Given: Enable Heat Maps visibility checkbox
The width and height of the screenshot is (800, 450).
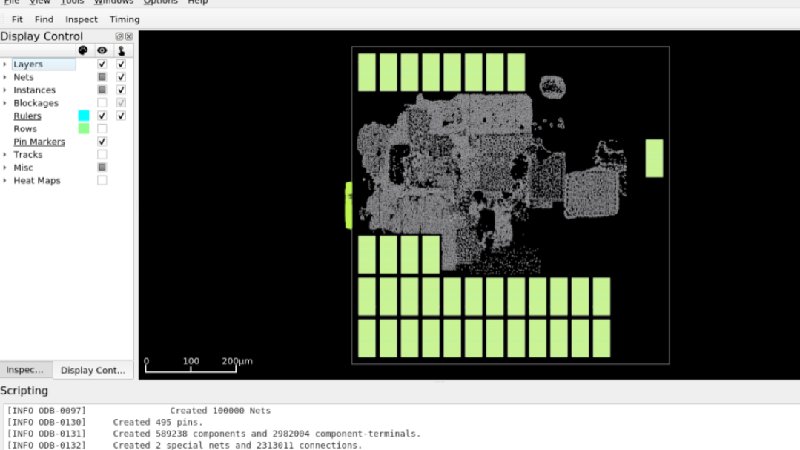Looking at the screenshot, I should (102, 180).
